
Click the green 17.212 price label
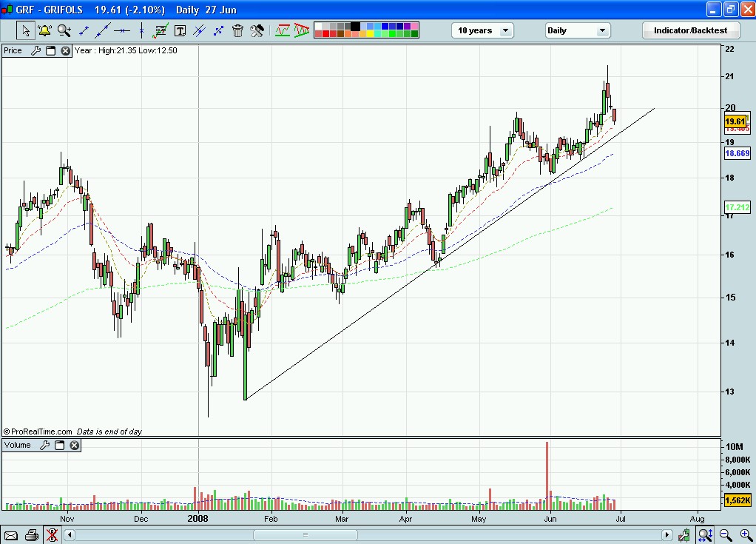[x=738, y=207]
